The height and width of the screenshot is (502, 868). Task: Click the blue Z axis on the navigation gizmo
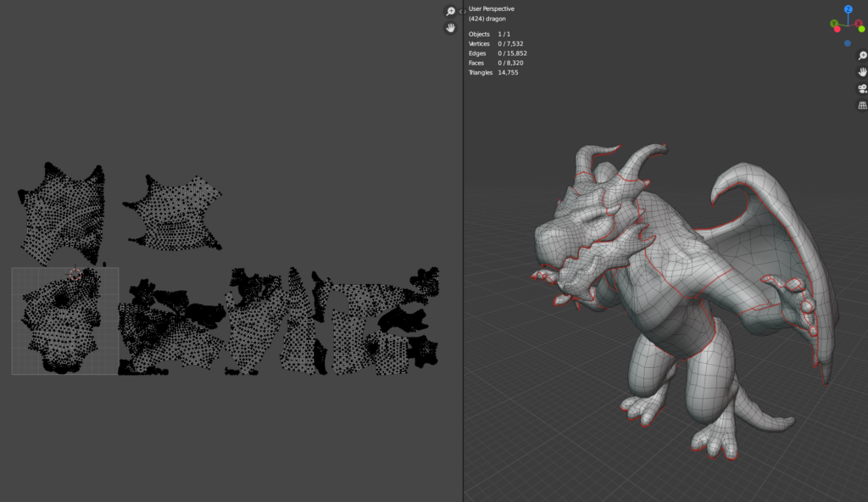[848, 9]
